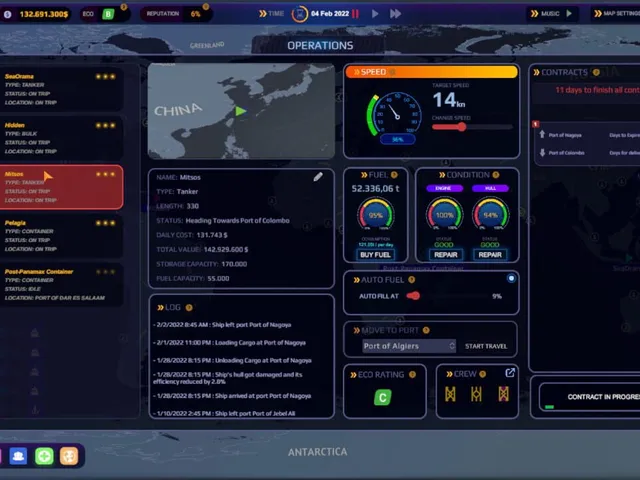
Task: Open the Fuel help icon
Action: 394,175
